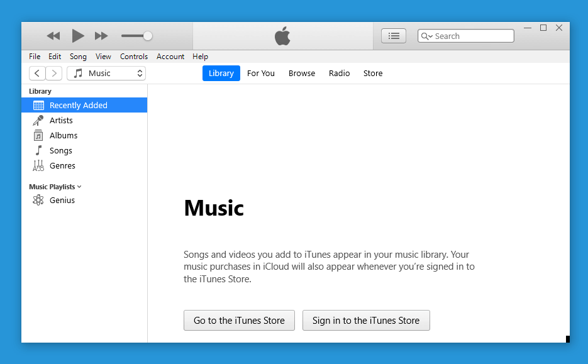Open the Help menu

(200, 57)
